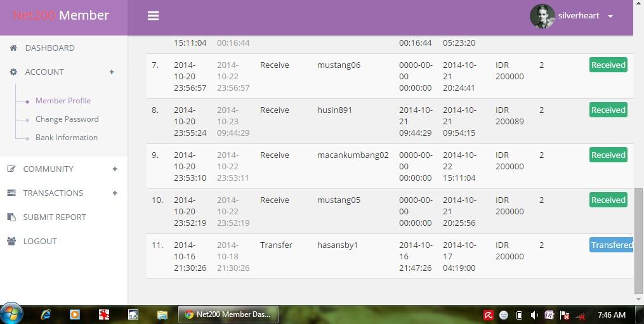Select username mustang06 in row 7
The height and width of the screenshot is (324, 644).
point(338,65)
